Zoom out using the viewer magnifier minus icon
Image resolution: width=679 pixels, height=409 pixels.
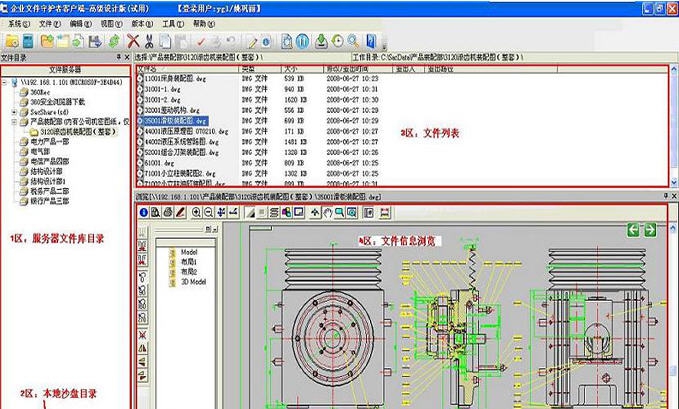[208, 212]
